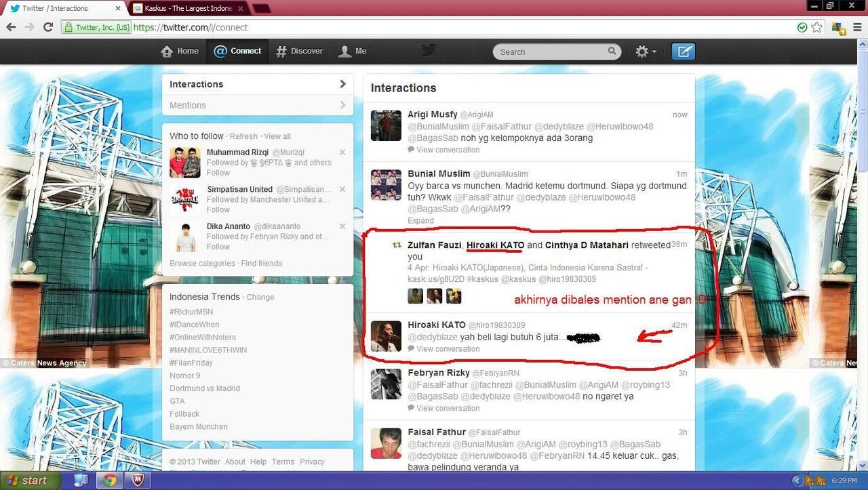Viewport: 868px width, 490px height.
Task: Select Interactions in sidebar
Action: [x=258, y=84]
